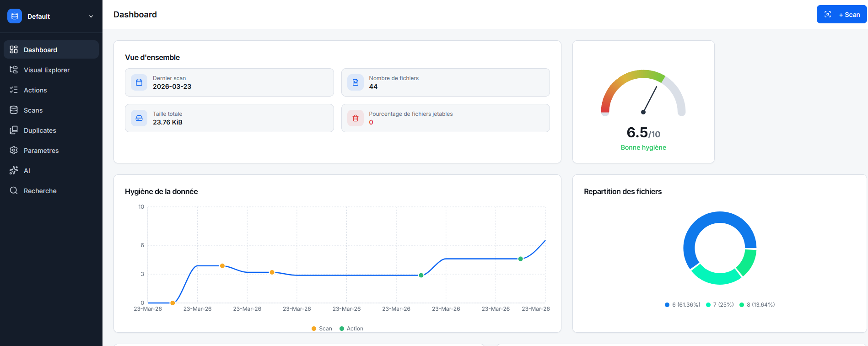
Task: Click the Visual Explorer tree icon
Action: pyautogui.click(x=14, y=70)
